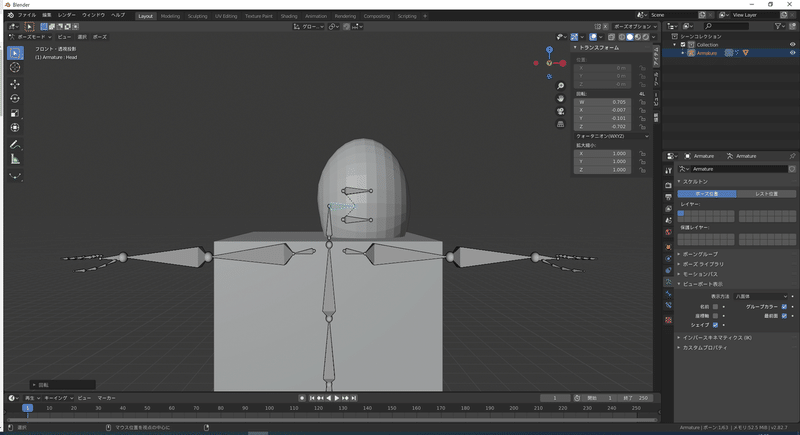Toggle the シェイプ (Shapes) checkbox

[x=715, y=325]
